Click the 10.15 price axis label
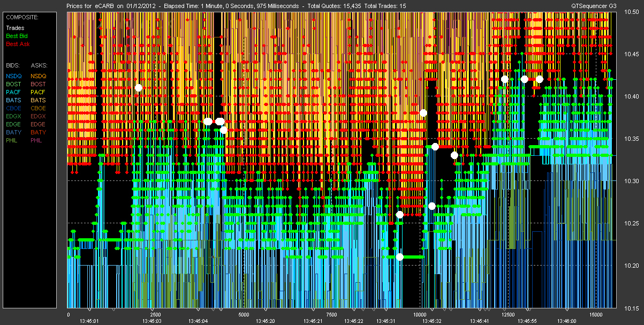Image resolution: width=644 pixels, height=325 pixels. 631,308
